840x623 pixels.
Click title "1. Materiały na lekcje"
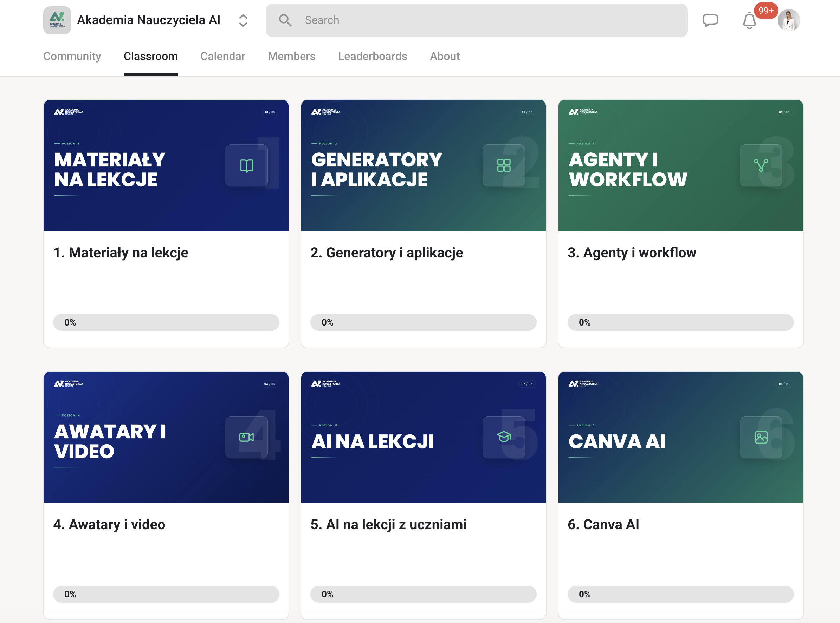pos(121,253)
